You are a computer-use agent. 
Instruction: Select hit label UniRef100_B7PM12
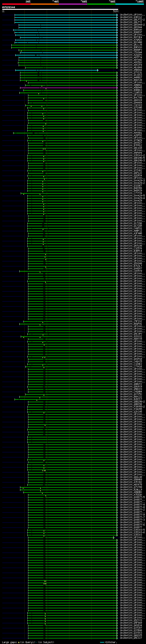click(131, 146)
